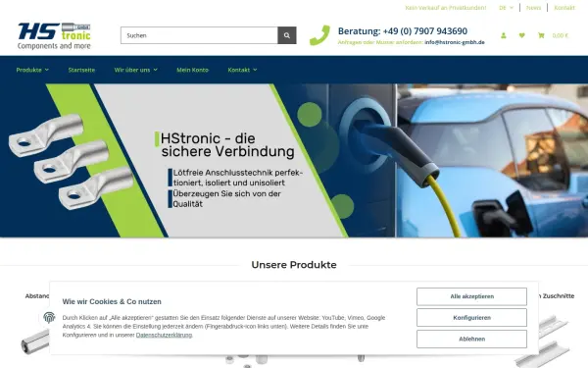
Task: Open the Kontakt link in top bar
Action: [564, 8]
